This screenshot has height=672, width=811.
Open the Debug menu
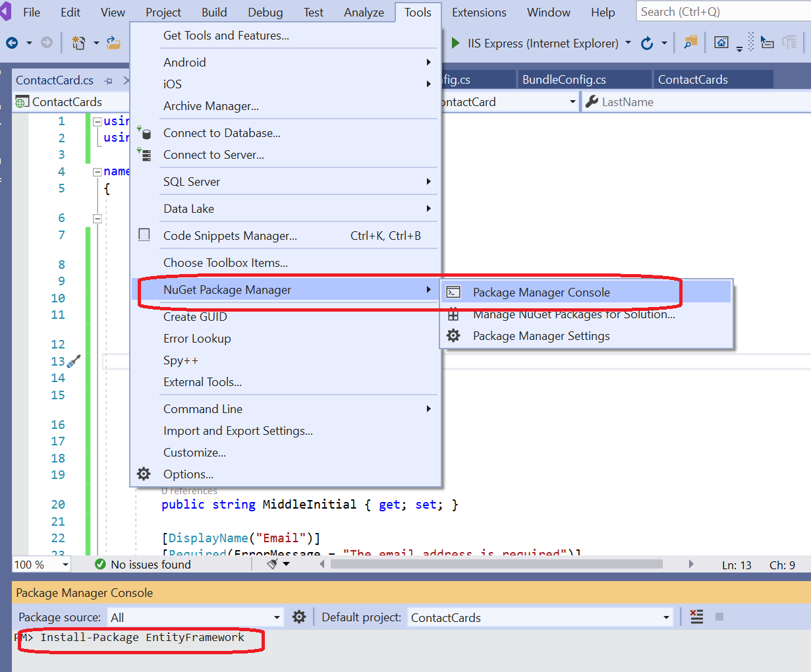point(266,12)
